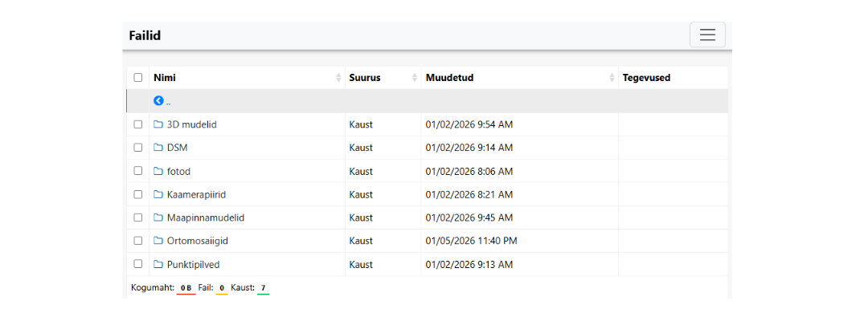Click the folder icon beside fotod
Viewport: 868px width, 321px height.
[x=158, y=171]
